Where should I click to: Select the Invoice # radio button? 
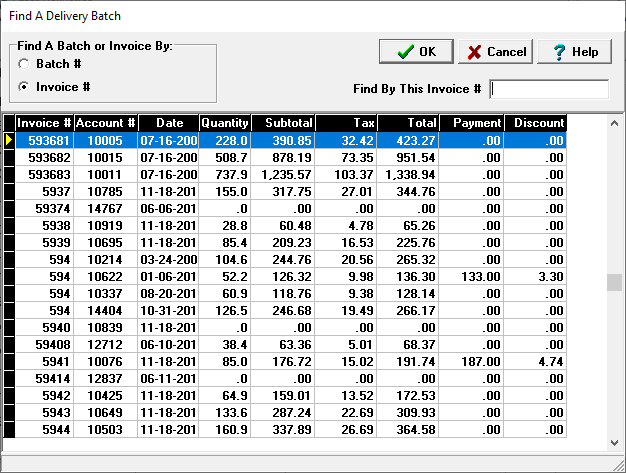pos(23,87)
